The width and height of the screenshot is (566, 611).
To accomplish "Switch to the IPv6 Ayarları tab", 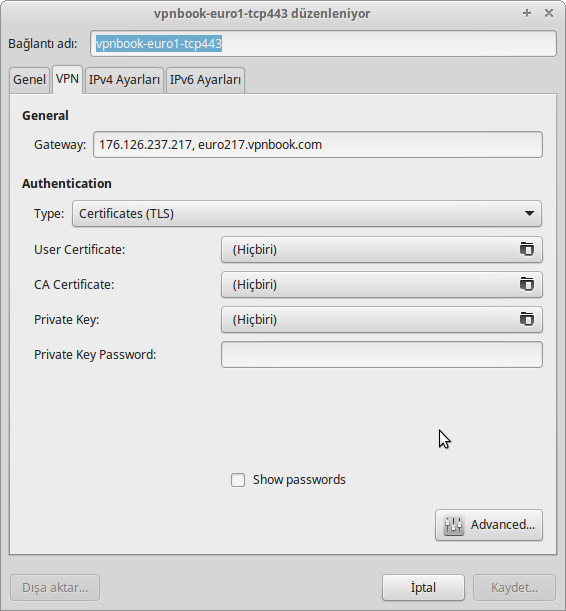I will [x=205, y=80].
